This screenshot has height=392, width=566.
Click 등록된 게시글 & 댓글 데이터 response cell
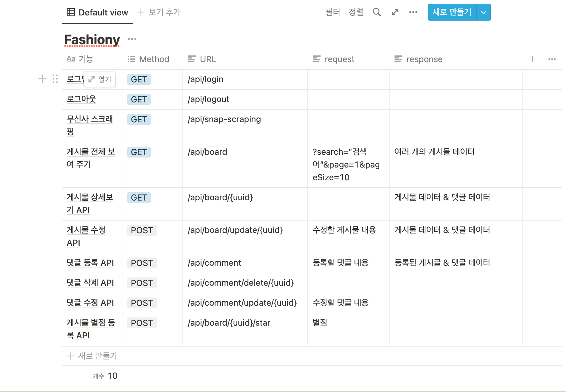[x=456, y=263]
